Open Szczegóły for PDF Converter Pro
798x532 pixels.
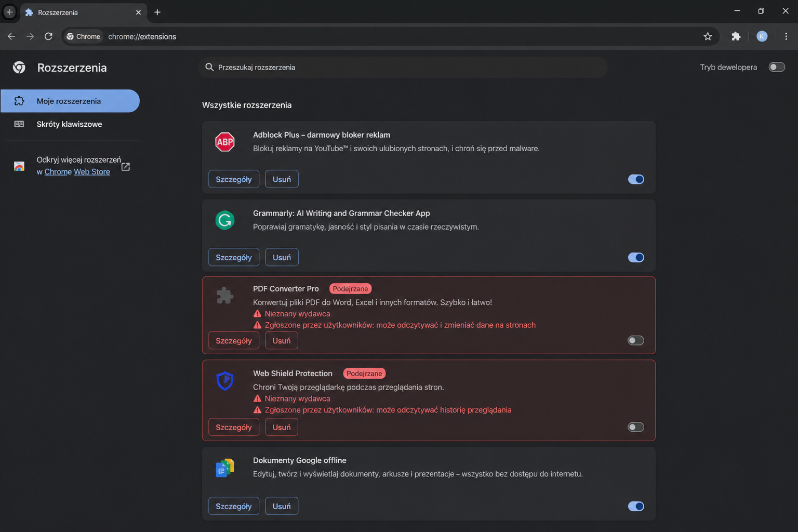[234, 341]
